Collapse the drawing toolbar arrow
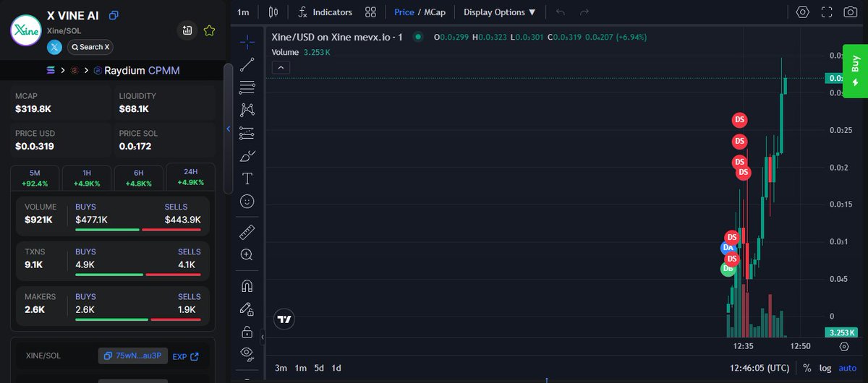This screenshot has height=383, width=868. pyautogui.click(x=263, y=337)
